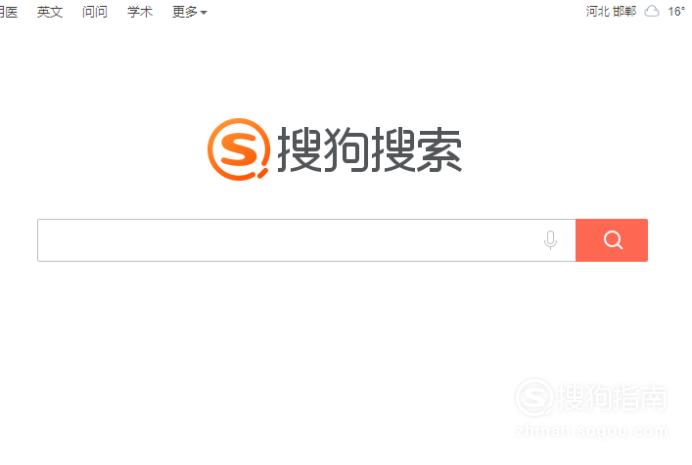Select the partially visible 明医 link

[8, 12]
